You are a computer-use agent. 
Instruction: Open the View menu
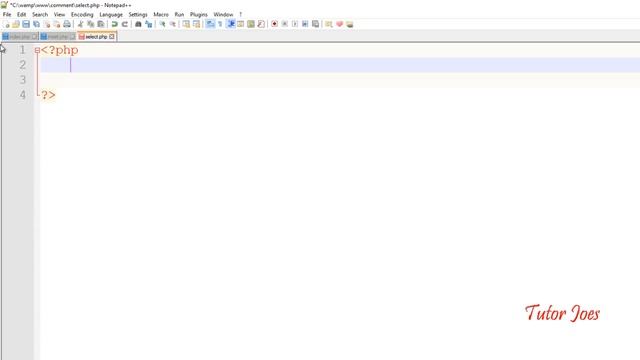coord(59,14)
